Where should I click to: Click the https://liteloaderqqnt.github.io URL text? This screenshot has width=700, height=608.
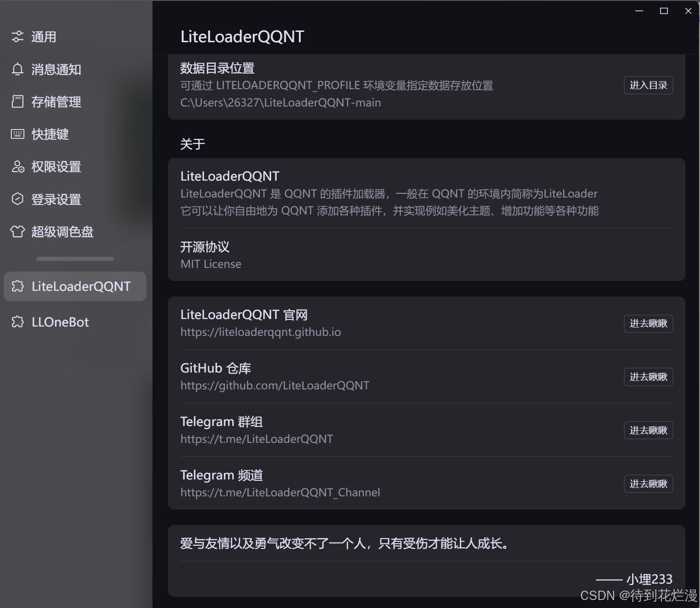pos(260,332)
